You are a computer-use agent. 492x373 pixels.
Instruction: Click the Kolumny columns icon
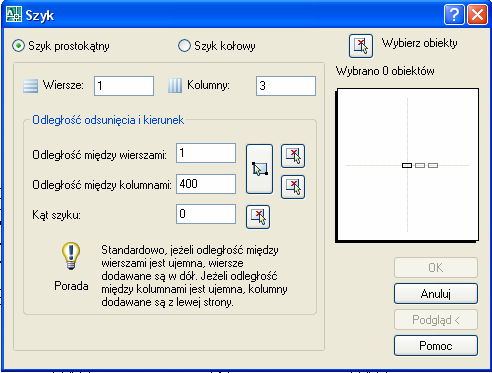[x=175, y=86]
